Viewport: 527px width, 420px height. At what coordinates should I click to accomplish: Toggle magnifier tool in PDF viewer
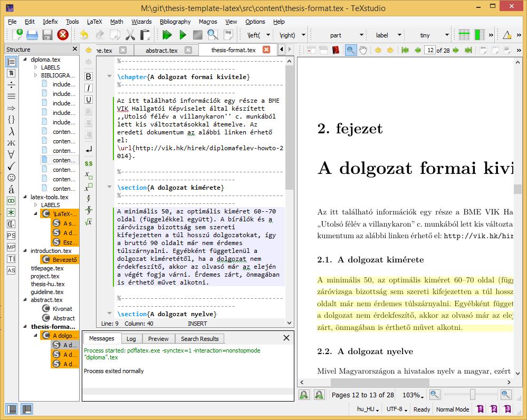click(x=351, y=50)
